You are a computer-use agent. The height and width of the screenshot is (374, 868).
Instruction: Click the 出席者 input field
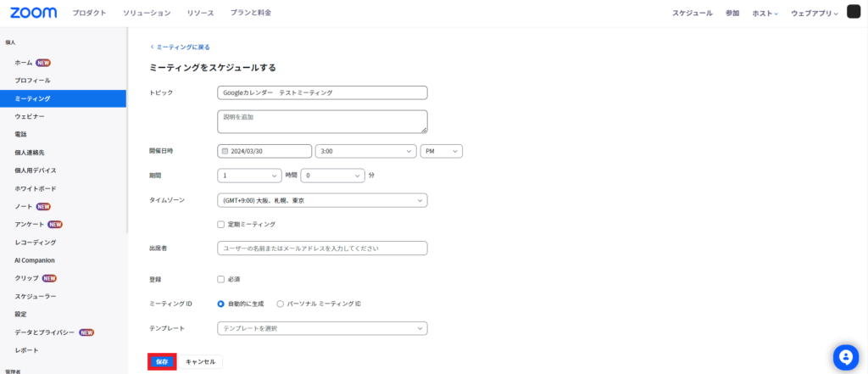[322, 248]
